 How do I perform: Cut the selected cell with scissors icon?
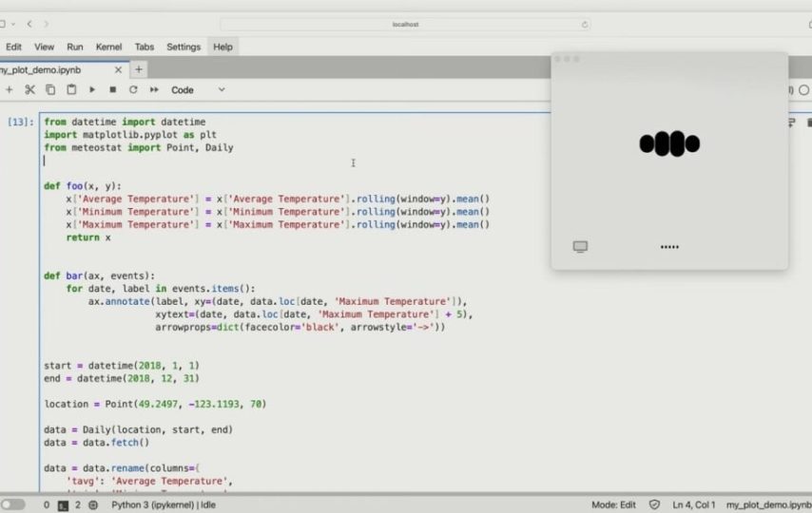click(x=29, y=89)
